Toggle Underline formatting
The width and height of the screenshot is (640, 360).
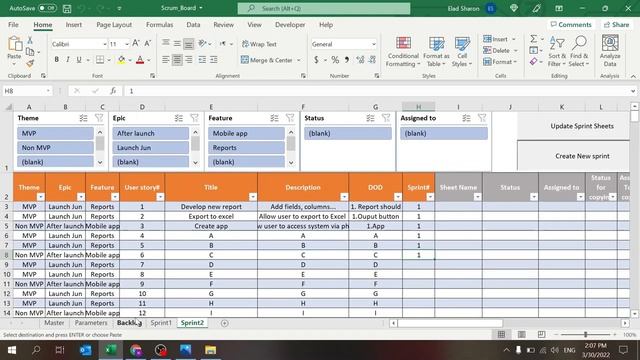79,60
